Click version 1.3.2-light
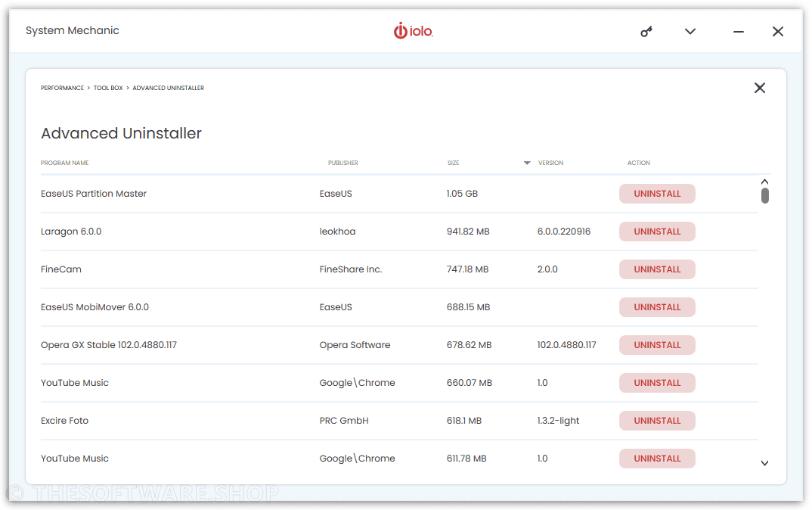The width and height of the screenshot is (812, 510). [558, 421]
